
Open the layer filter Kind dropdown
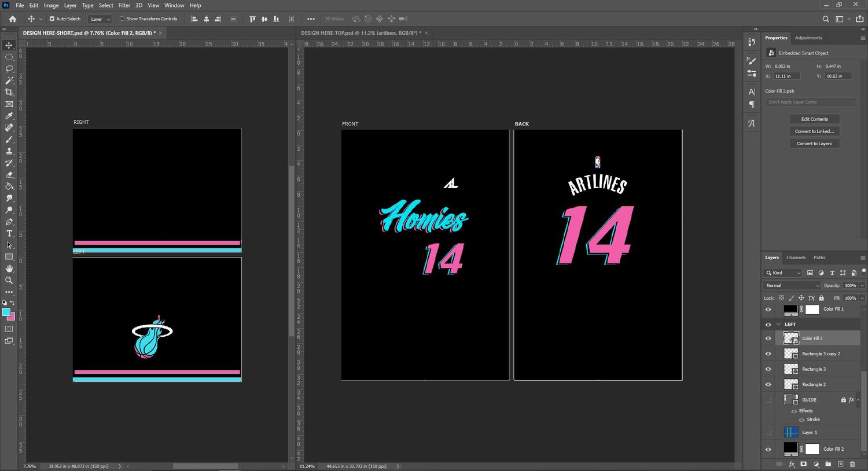click(x=783, y=273)
